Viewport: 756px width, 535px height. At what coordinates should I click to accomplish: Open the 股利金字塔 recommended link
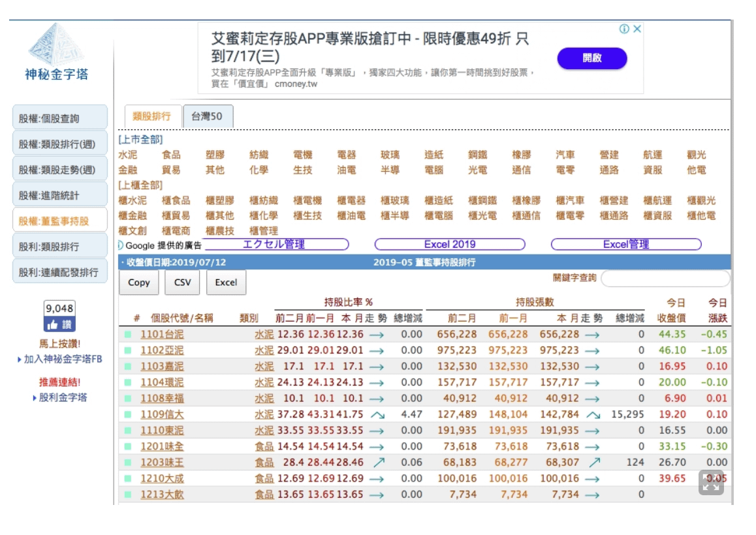63,397
